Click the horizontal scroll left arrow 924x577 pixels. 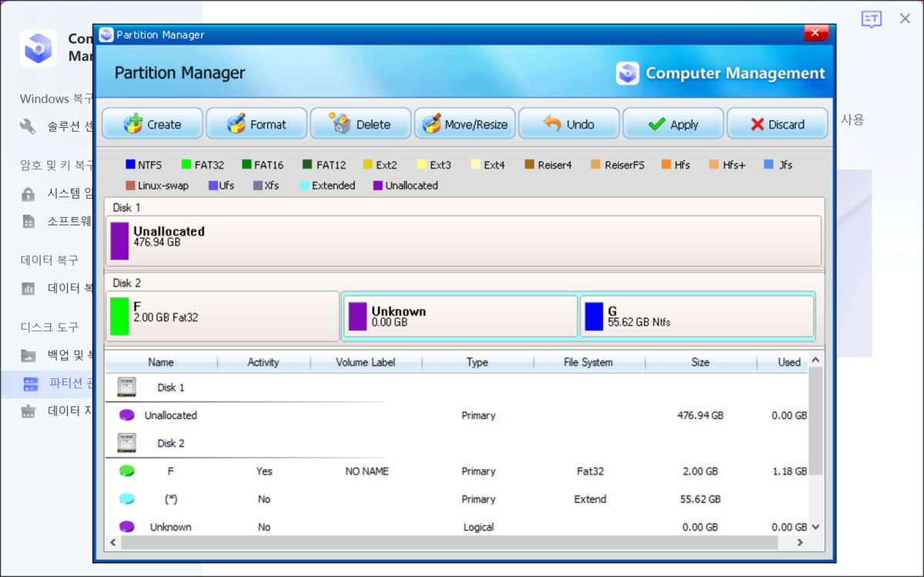(113, 542)
